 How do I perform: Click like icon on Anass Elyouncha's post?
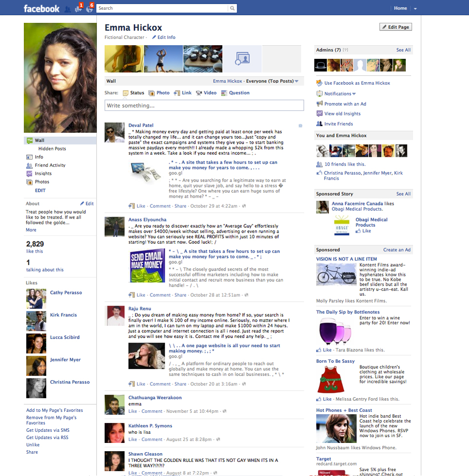[131, 295]
